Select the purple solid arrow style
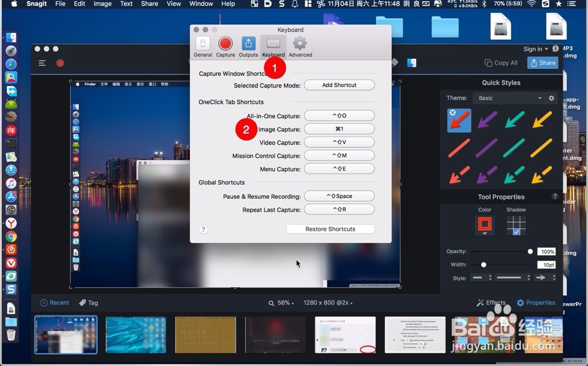The height and width of the screenshot is (366, 588). (487, 121)
